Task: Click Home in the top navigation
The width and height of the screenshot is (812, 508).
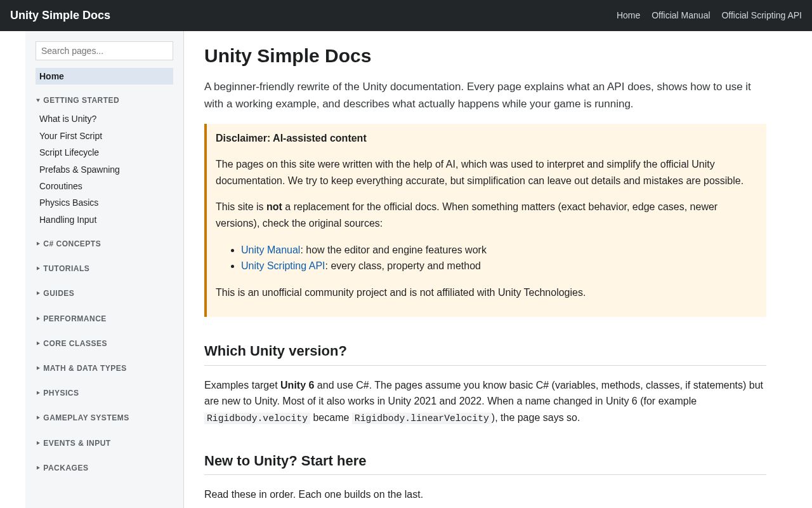Action: tap(628, 15)
